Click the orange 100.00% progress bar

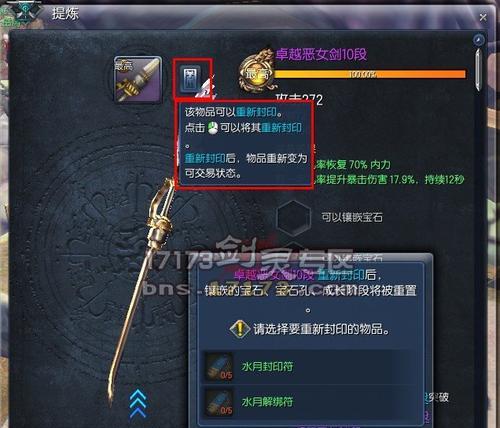pos(369,74)
